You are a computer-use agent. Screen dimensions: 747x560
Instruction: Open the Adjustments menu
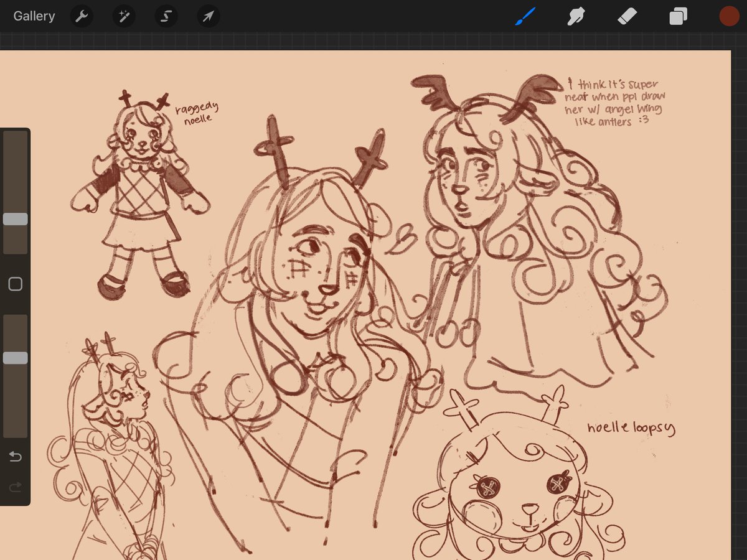pos(123,16)
